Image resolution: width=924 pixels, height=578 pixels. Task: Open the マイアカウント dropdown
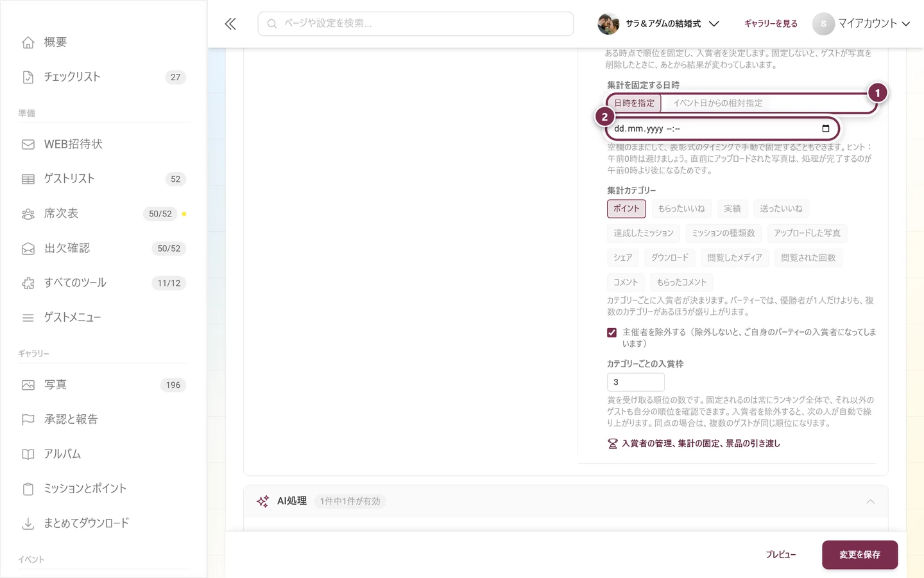(x=862, y=24)
